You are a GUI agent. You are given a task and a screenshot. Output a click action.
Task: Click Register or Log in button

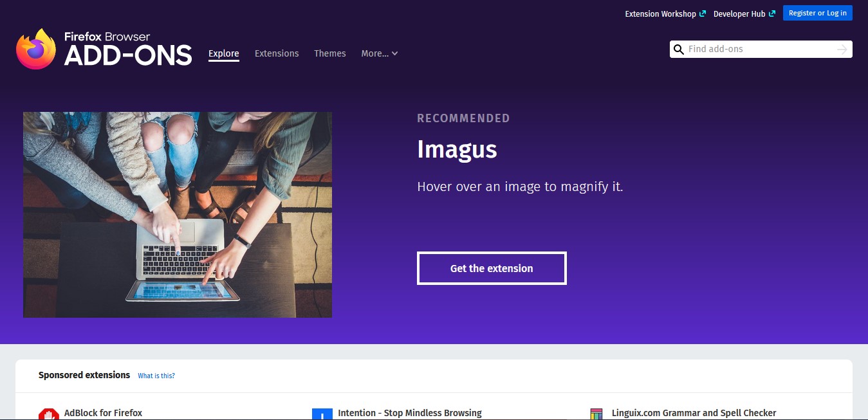coord(818,13)
